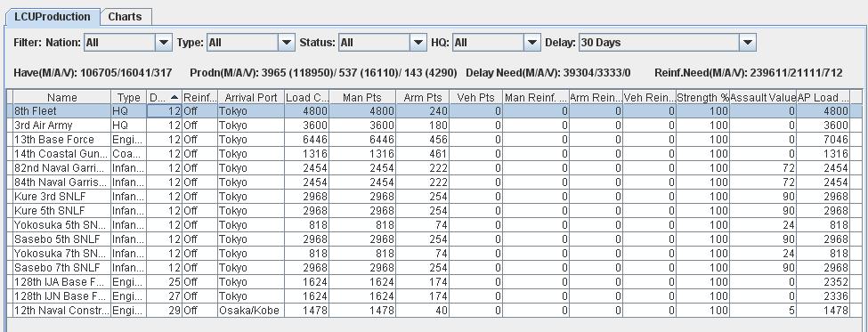Select the 3rd Air Army row name
The height and width of the screenshot is (332, 868).
coord(62,126)
